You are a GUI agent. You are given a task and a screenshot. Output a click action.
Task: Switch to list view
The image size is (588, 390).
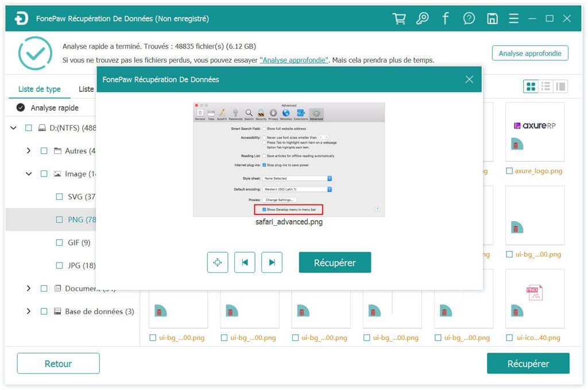click(546, 87)
